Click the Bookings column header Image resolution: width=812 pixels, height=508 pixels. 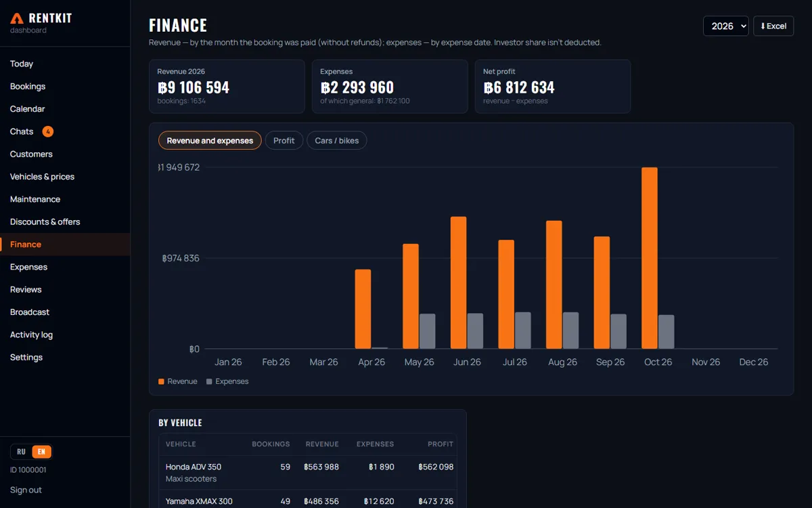271,444
